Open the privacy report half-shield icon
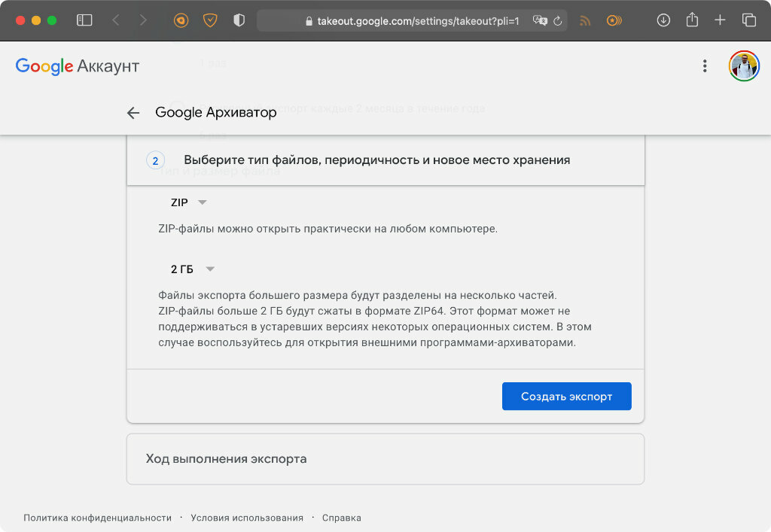Image resolution: width=771 pixels, height=532 pixels. [239, 20]
